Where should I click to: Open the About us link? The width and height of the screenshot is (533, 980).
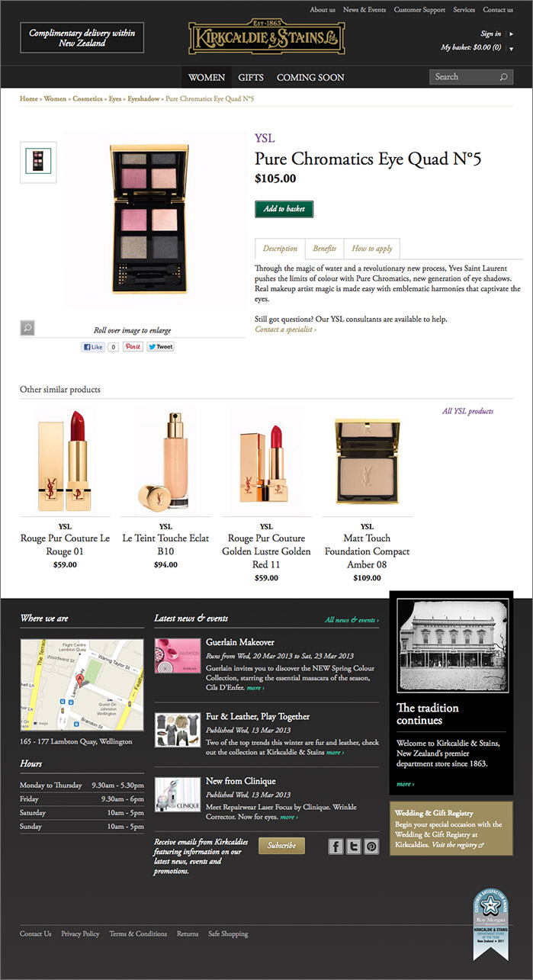(x=323, y=10)
